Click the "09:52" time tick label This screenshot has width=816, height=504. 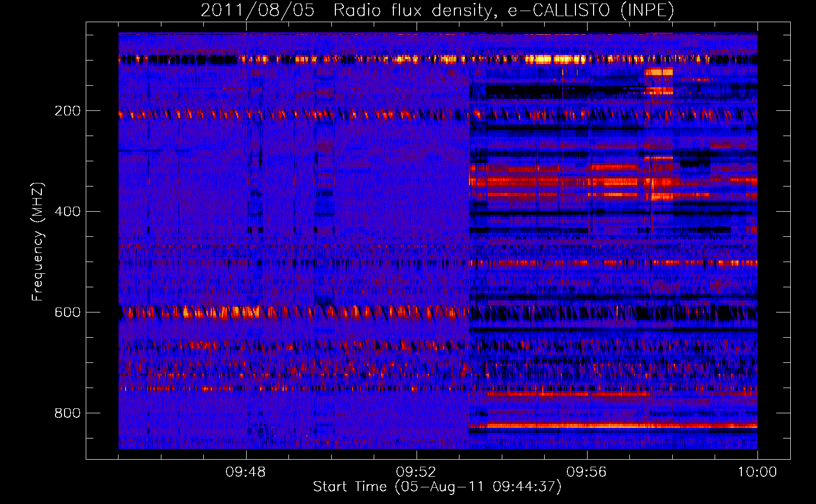pos(416,472)
